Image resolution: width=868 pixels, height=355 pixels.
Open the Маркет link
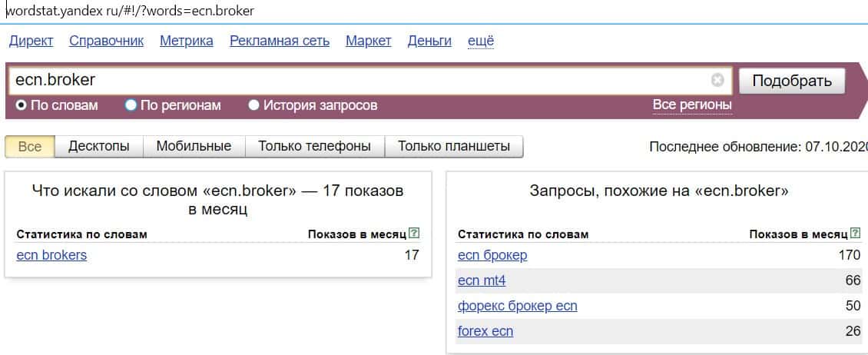[x=369, y=41]
